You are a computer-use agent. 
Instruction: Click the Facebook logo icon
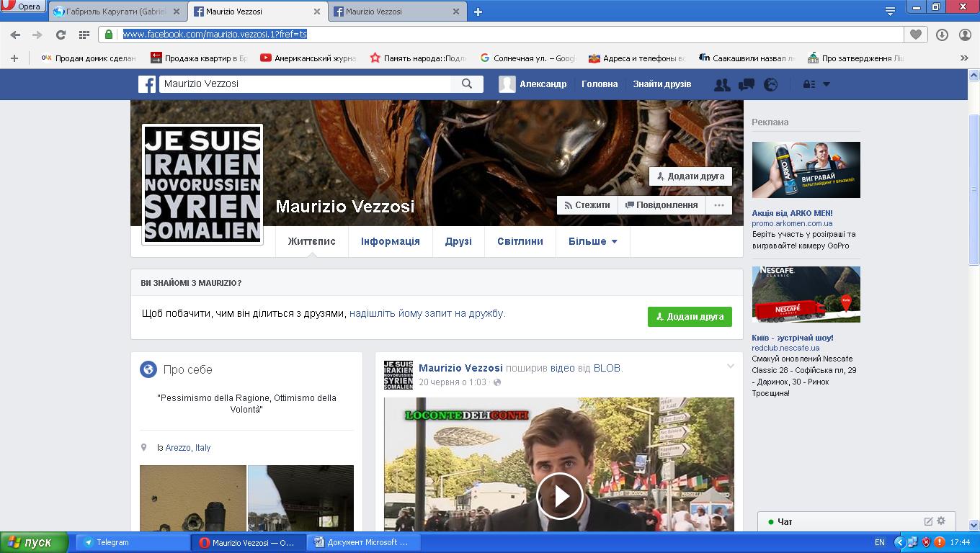(x=147, y=84)
